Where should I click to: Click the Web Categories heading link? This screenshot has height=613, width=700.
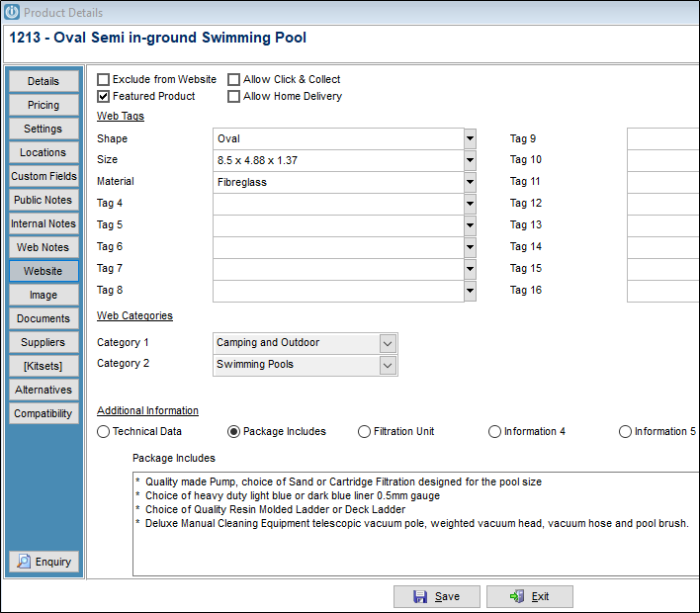[134, 315]
